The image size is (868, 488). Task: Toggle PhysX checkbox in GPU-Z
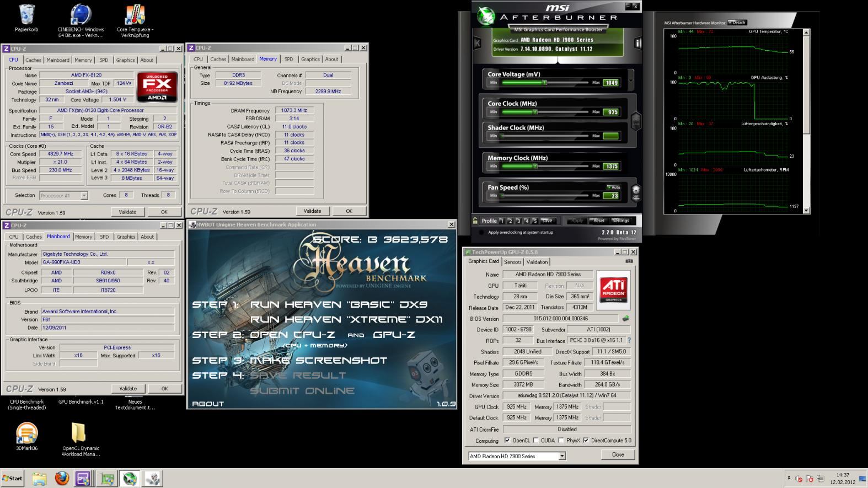pos(561,441)
